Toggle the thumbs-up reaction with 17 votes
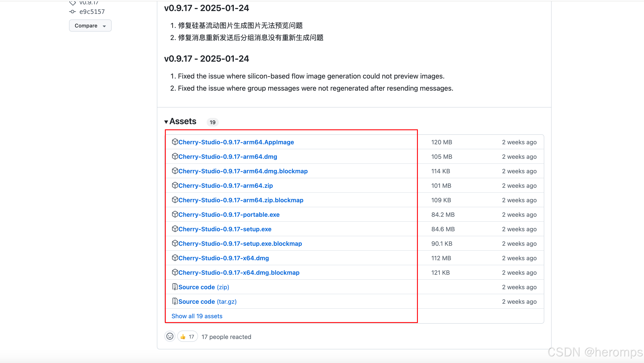Viewport: 644px width, 363px height. 187,337
